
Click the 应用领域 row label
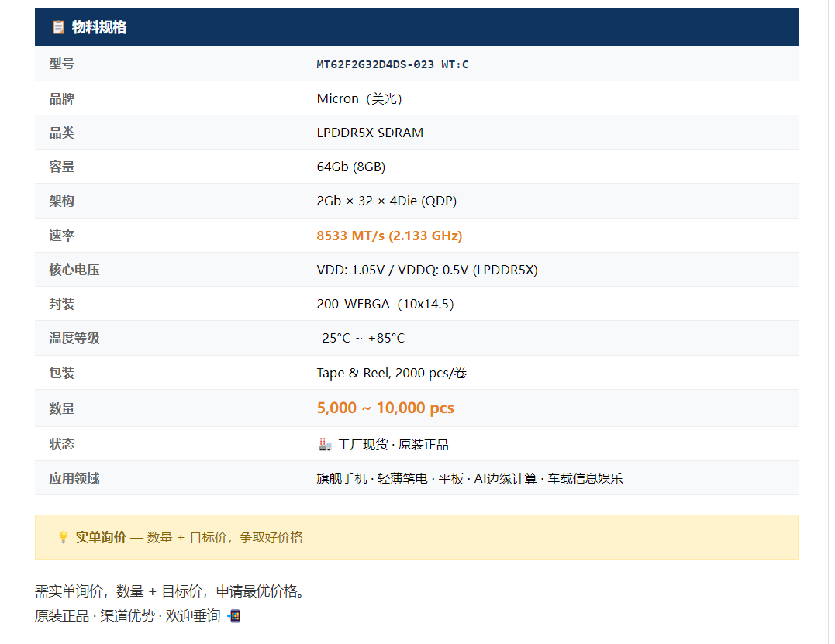tap(74, 478)
